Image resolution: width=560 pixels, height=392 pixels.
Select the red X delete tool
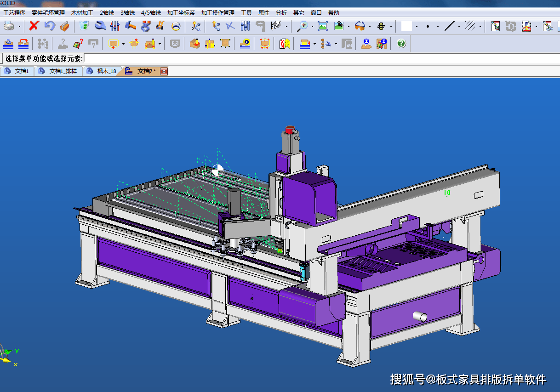pos(33,26)
